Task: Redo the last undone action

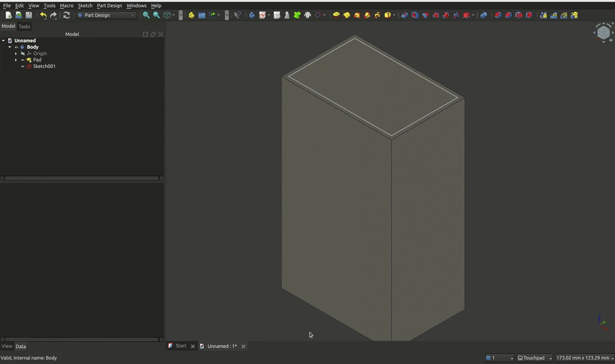Action: (53, 15)
